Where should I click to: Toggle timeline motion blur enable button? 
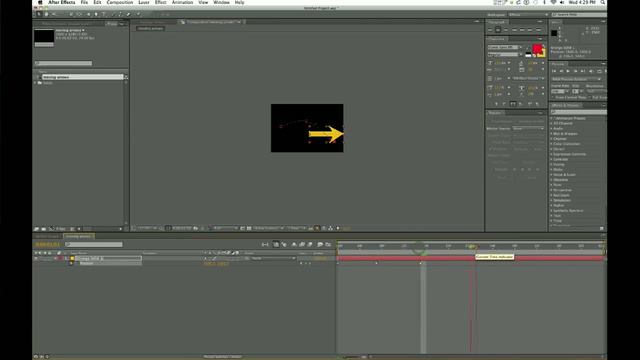[x=310, y=244]
